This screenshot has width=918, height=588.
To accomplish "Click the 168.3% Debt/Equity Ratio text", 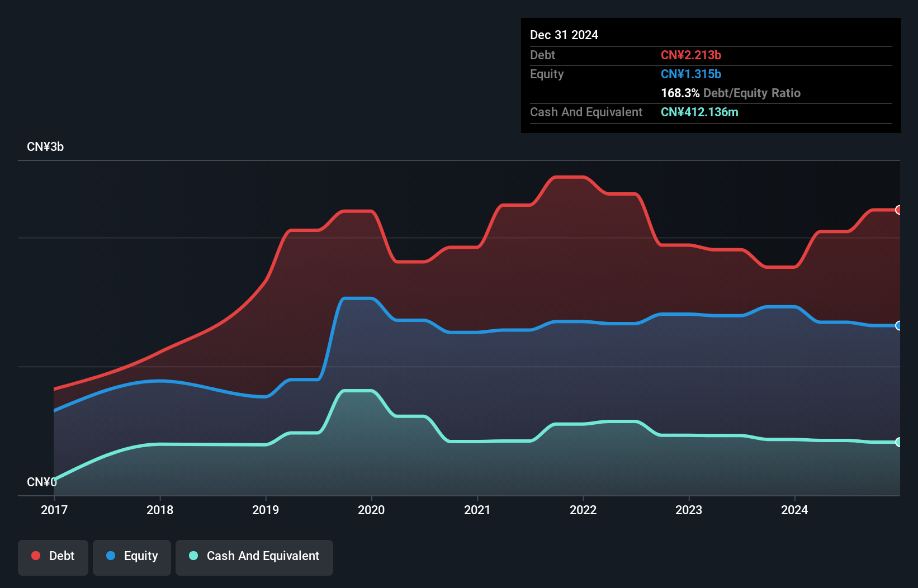I will click(731, 93).
